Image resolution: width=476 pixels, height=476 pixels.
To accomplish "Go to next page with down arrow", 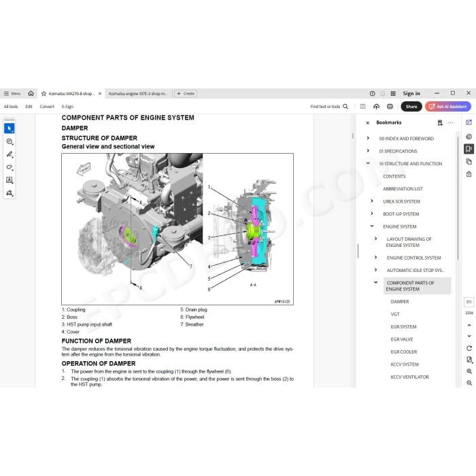I will tap(469, 336).
